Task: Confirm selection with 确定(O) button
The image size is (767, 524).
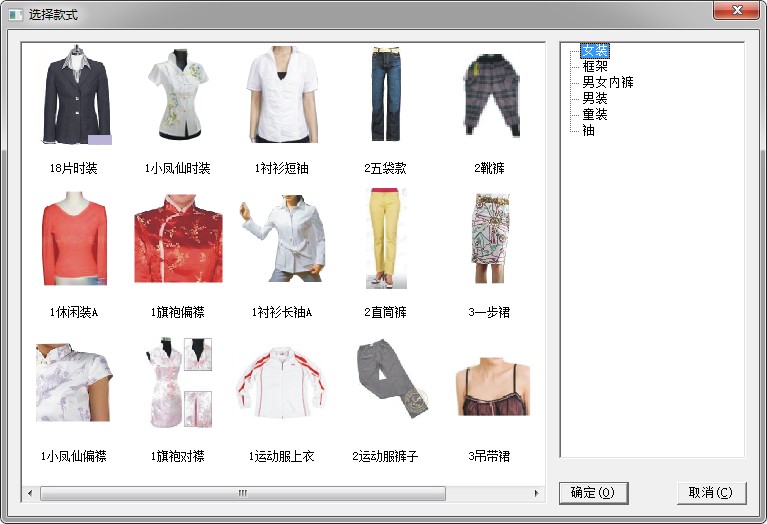Action: [593, 493]
